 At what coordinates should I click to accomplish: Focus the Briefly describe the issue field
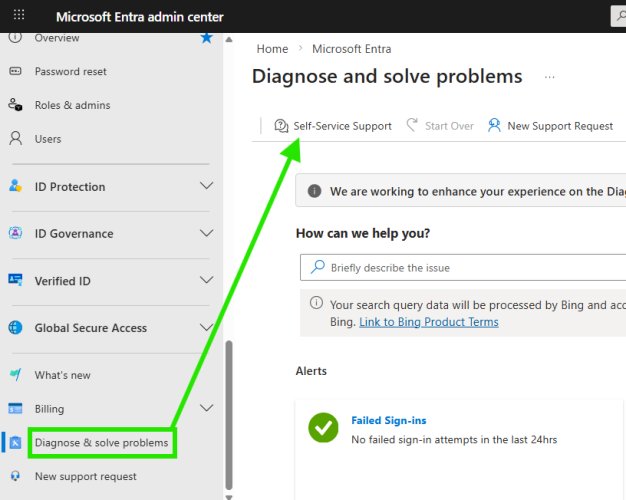coord(463,267)
